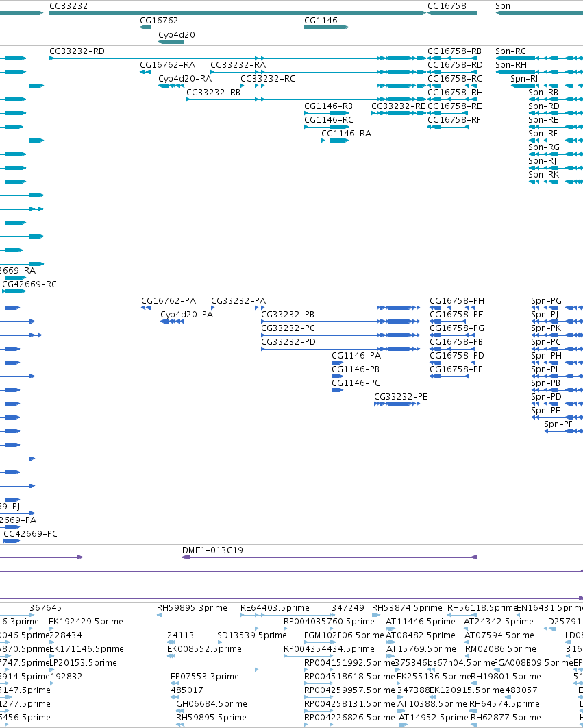Select transcript Spn-RK

pyautogui.click(x=543, y=175)
